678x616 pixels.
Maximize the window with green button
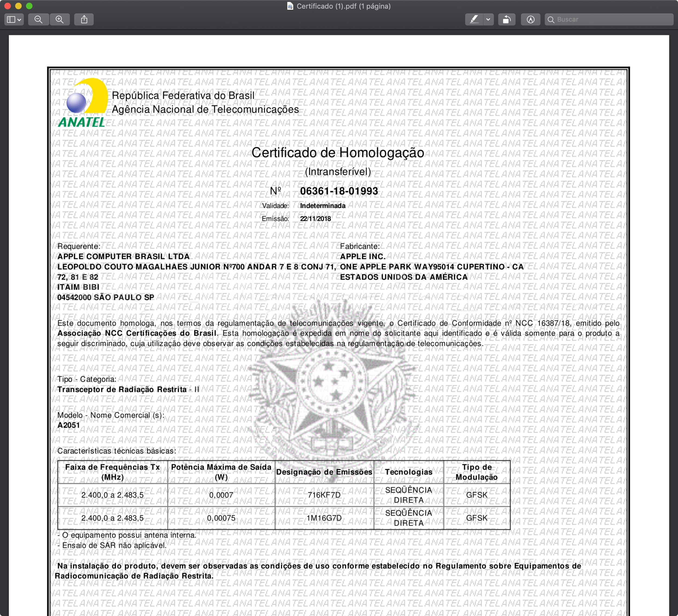click(x=29, y=6)
